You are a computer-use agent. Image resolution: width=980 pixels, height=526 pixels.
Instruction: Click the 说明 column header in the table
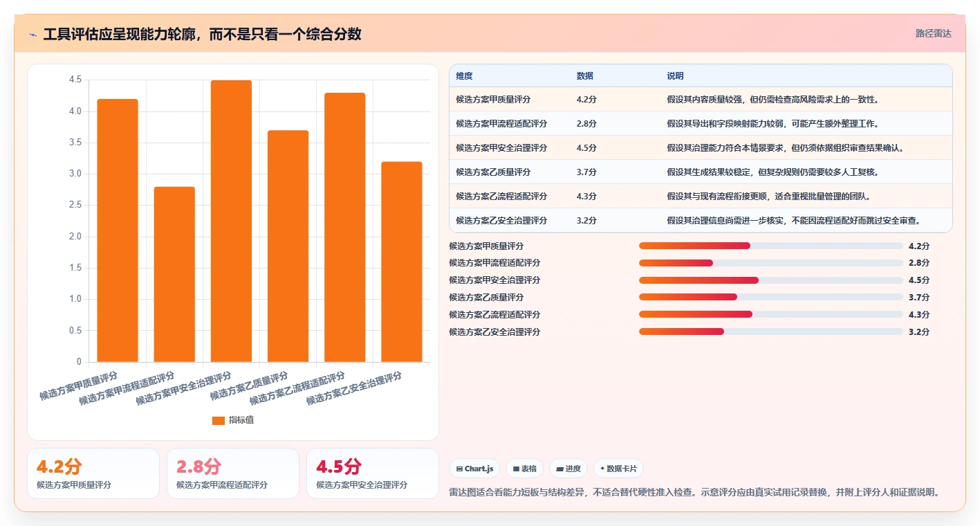(x=675, y=76)
